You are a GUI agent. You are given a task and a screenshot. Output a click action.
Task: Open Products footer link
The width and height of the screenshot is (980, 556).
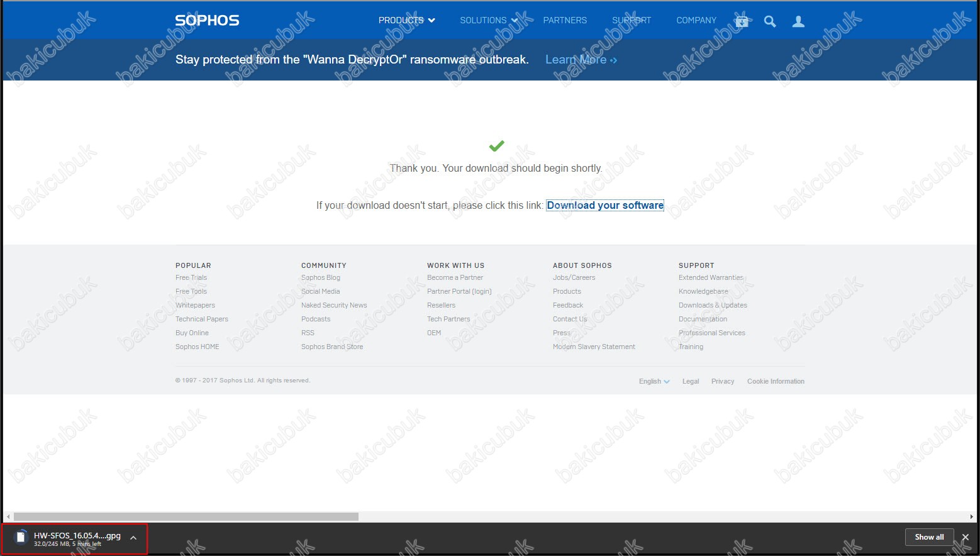point(567,291)
